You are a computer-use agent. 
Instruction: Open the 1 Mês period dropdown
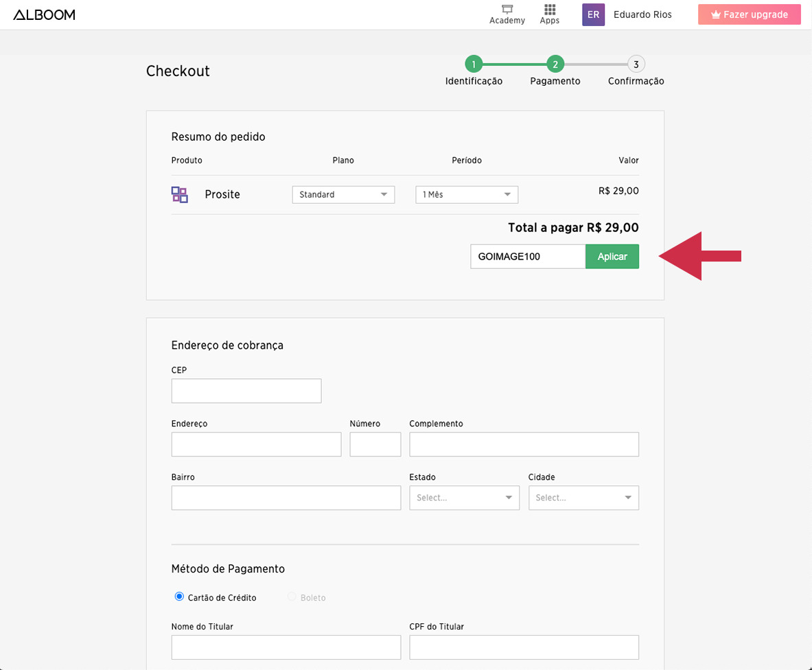pyautogui.click(x=467, y=195)
